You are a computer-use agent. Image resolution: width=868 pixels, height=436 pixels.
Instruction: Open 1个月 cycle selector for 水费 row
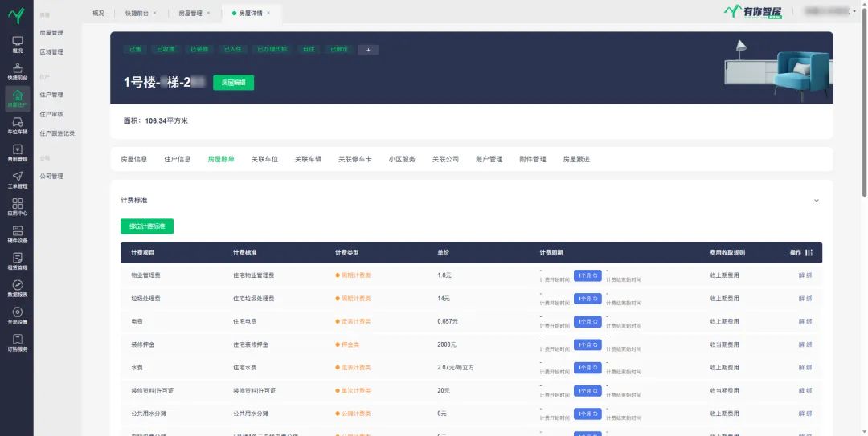587,368
